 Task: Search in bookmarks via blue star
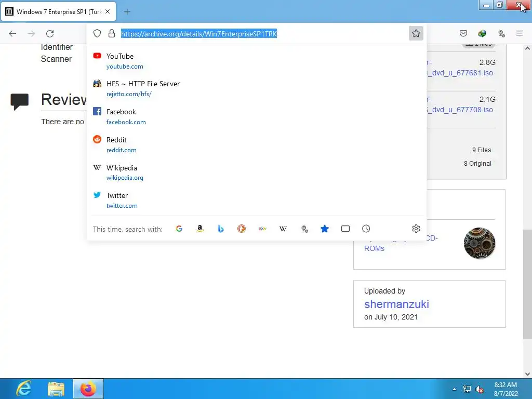pos(324,229)
